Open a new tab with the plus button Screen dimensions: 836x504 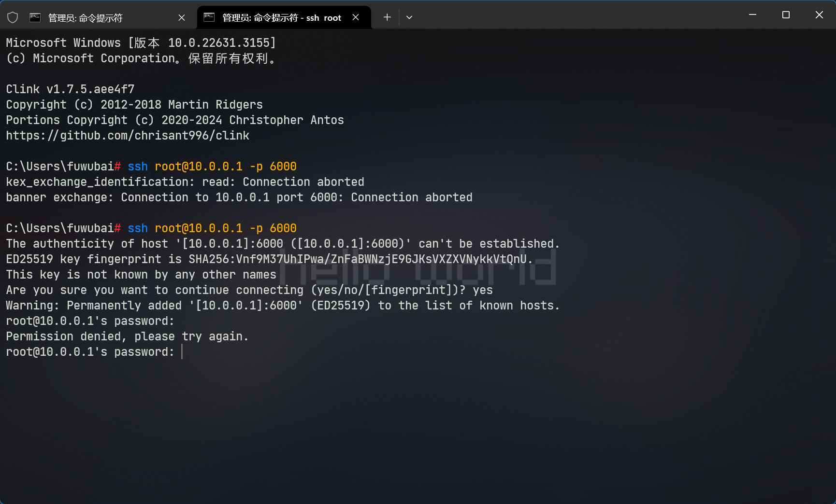coord(387,17)
